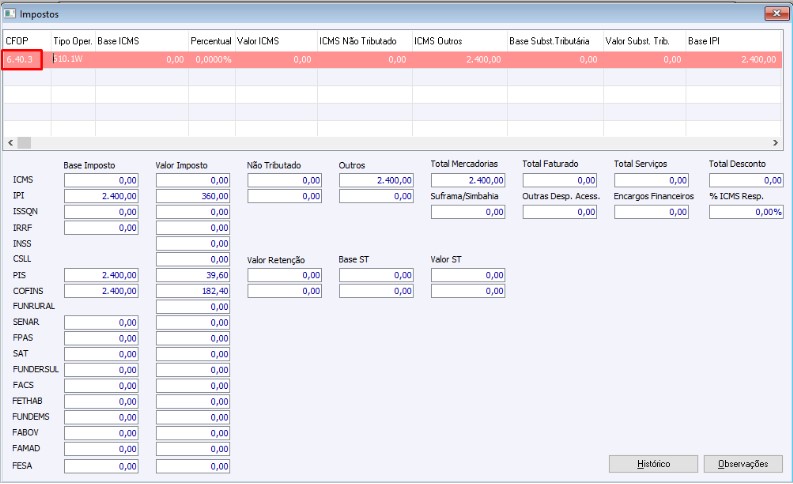Focus the ICMS Não Tributado field
Viewport: 793px width, 484px height.
tap(284, 180)
